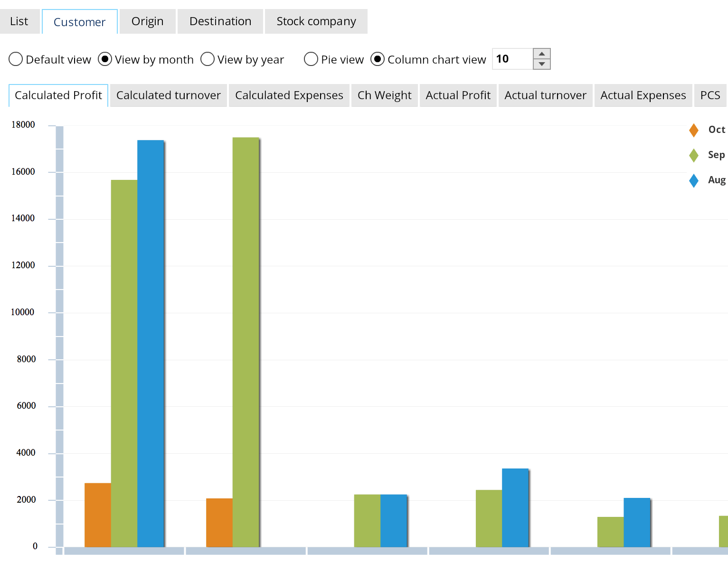Click the orange Oct legend diamond
The height and width of the screenshot is (562, 728).
coord(693,129)
